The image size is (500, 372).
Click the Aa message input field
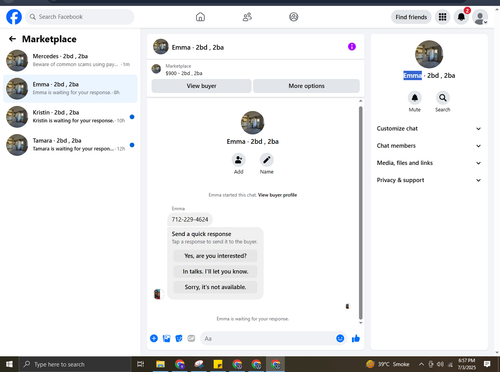268,339
